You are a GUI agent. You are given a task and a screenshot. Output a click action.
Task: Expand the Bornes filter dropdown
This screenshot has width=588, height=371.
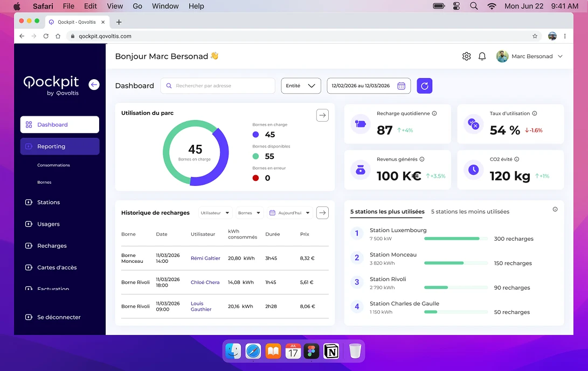[250, 213]
